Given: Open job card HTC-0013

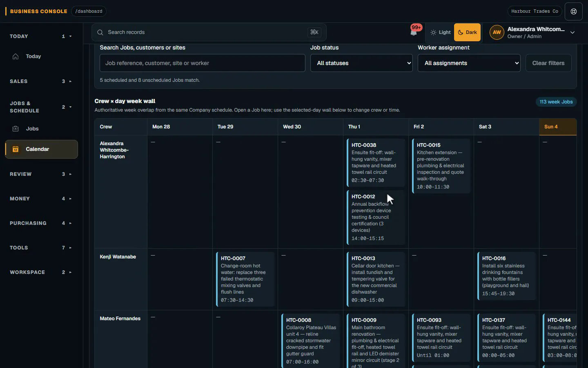Looking at the screenshot, I should pos(376,279).
